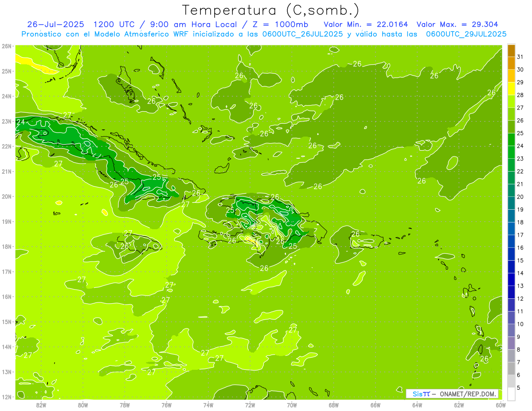
Task: Pick the green swatch between 26 and 27
Action: click(511, 114)
